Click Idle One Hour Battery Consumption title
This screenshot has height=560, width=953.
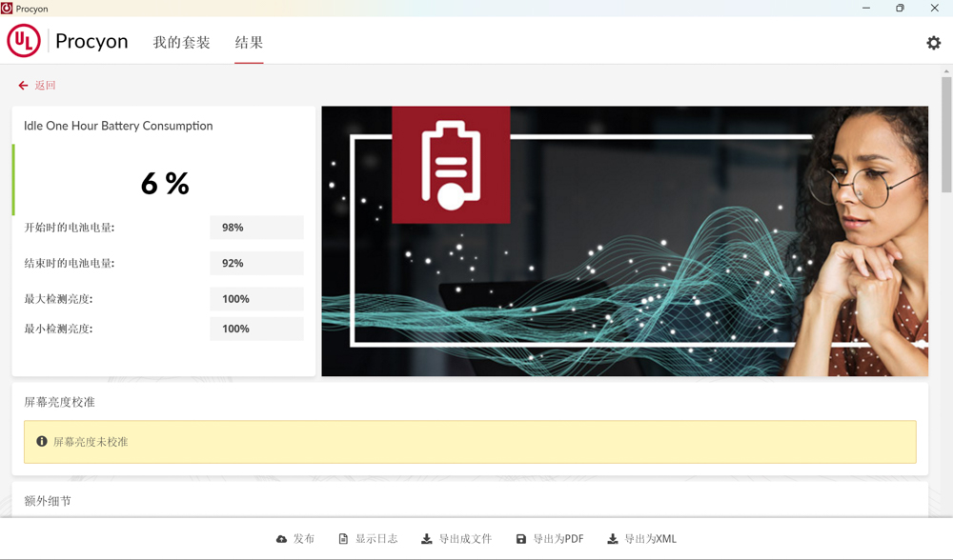click(x=118, y=126)
